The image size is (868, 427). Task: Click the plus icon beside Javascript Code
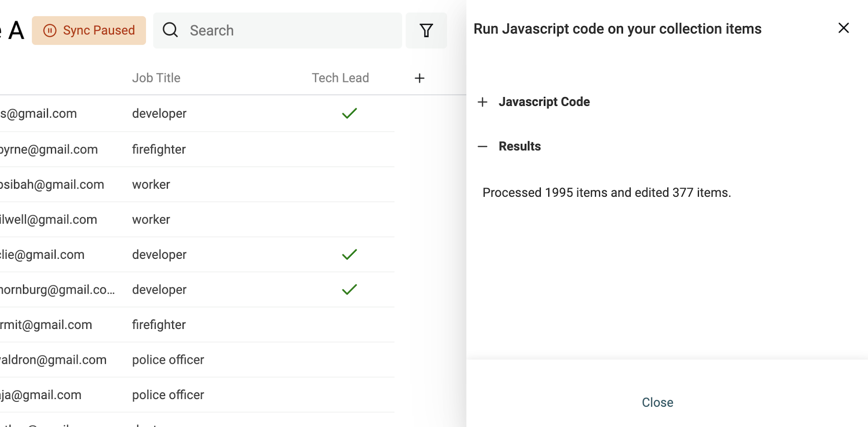click(482, 102)
